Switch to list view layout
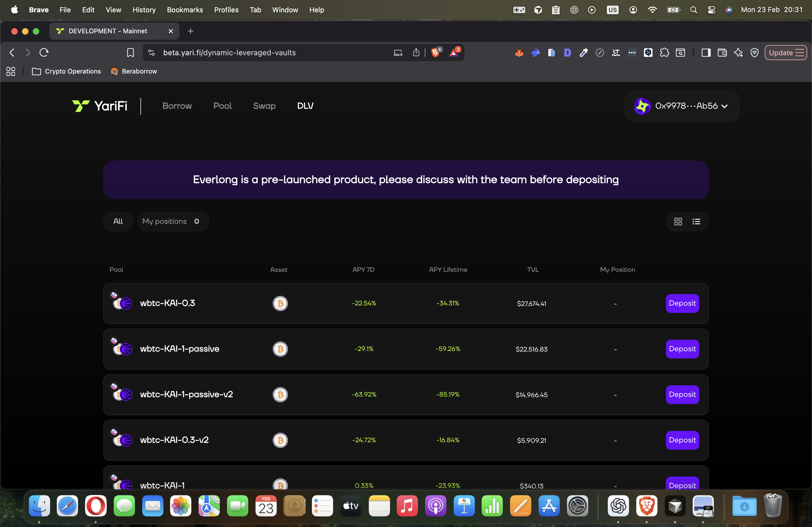The image size is (812, 527). pos(696,222)
